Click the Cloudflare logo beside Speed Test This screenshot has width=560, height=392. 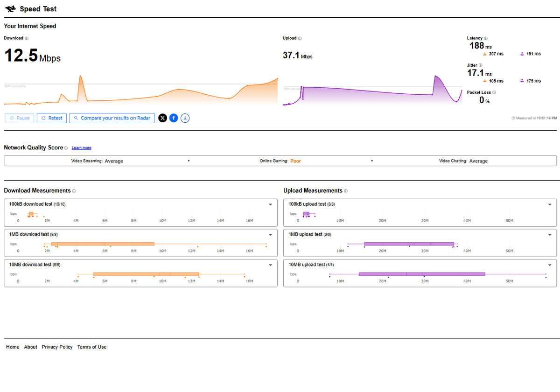(11, 9)
